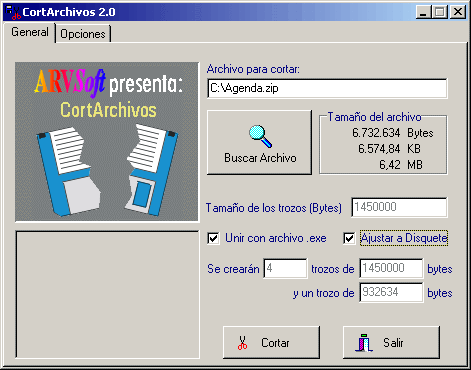Toggle the Unir con archivo .exe checkbox
Viewport: 471px width, 370px height.
(x=213, y=239)
